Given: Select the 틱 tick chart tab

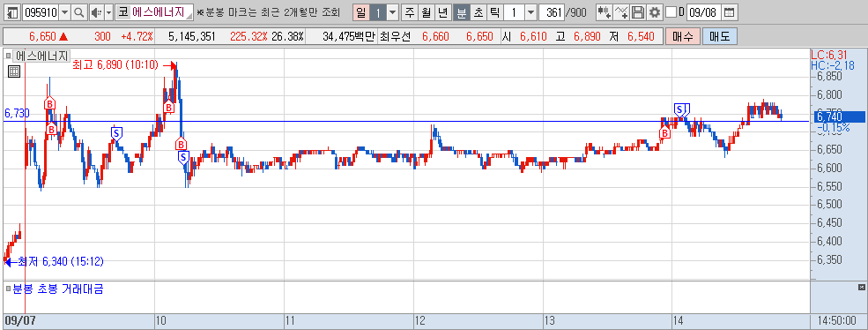Looking at the screenshot, I should (x=495, y=12).
